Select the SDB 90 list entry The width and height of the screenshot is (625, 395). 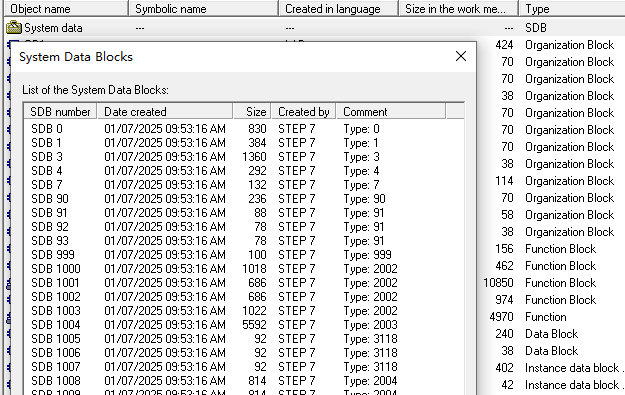[243, 198]
